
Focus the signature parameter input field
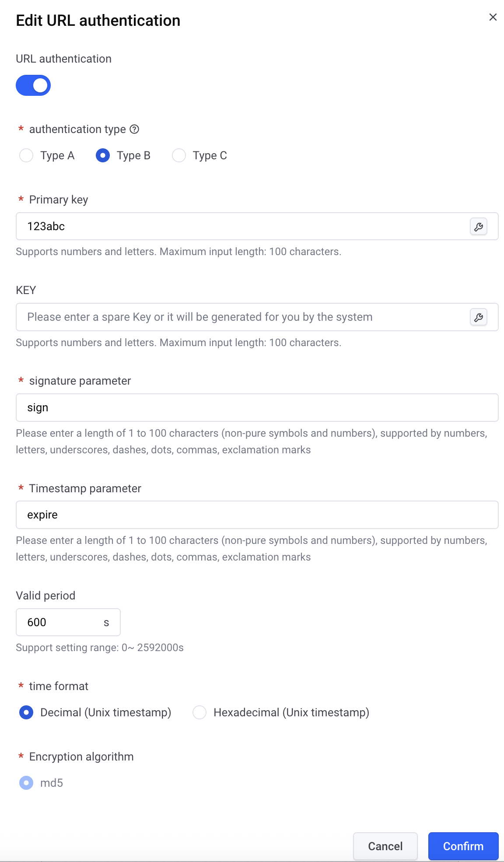tap(257, 408)
